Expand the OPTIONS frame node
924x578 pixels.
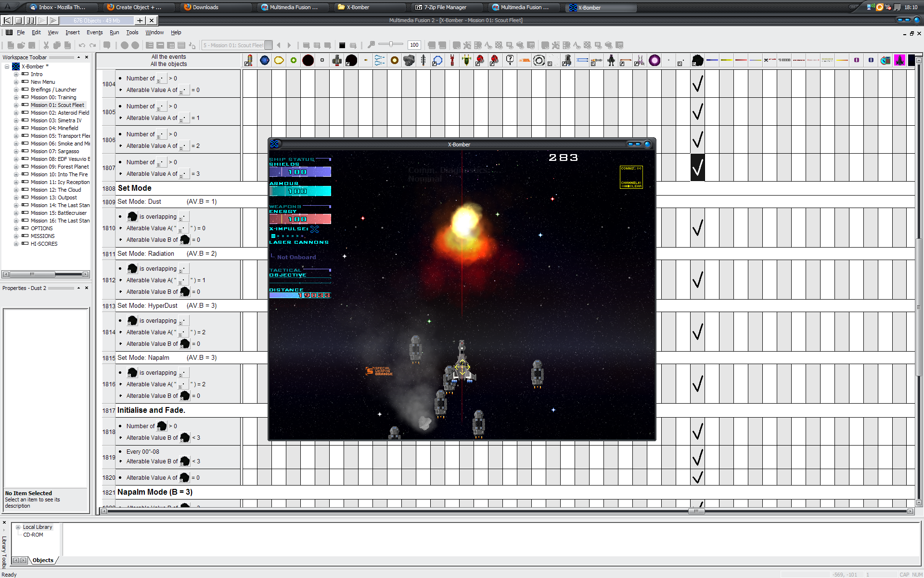[x=16, y=228]
